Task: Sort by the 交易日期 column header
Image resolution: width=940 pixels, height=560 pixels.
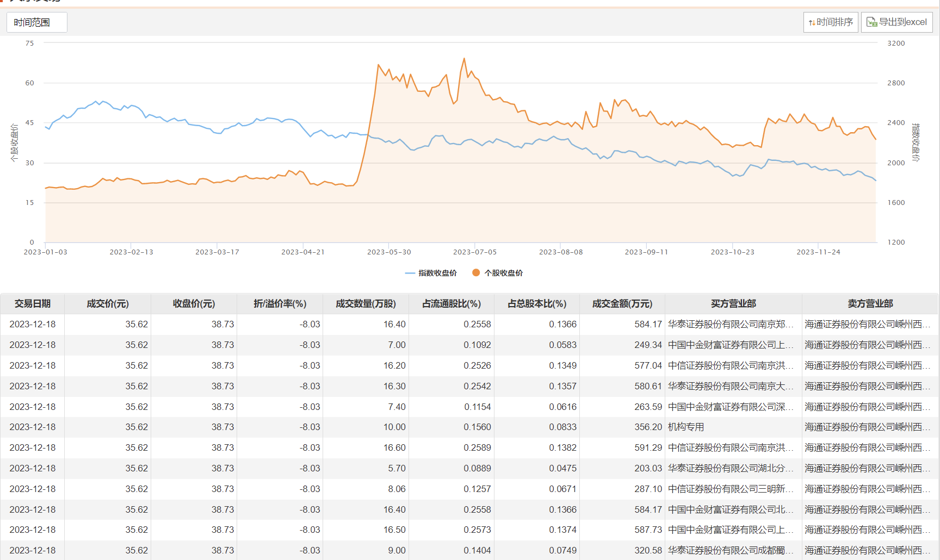Action: [x=33, y=304]
